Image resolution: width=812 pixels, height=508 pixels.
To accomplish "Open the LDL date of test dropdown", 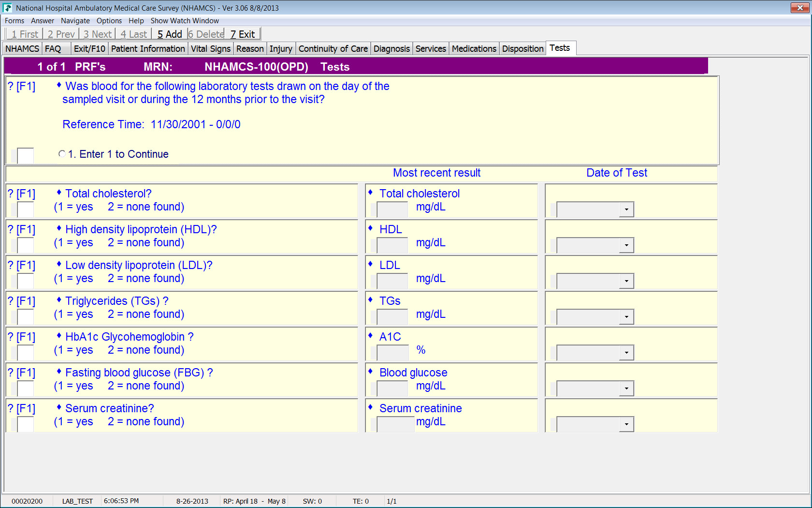I will pyautogui.click(x=626, y=281).
